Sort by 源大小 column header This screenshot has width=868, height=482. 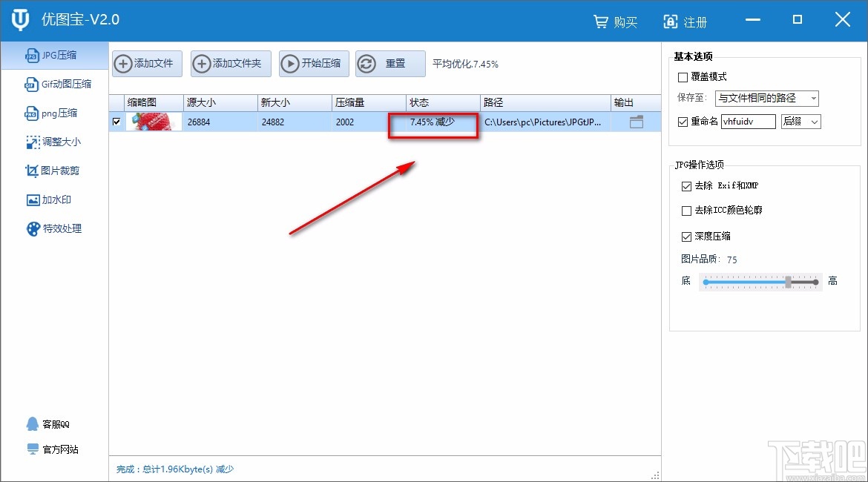(x=220, y=103)
